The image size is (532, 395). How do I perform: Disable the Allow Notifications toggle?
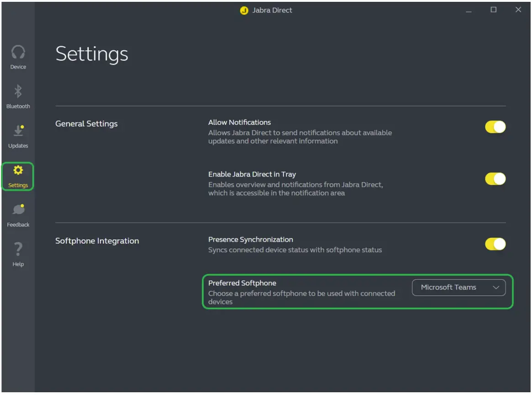[x=495, y=127]
